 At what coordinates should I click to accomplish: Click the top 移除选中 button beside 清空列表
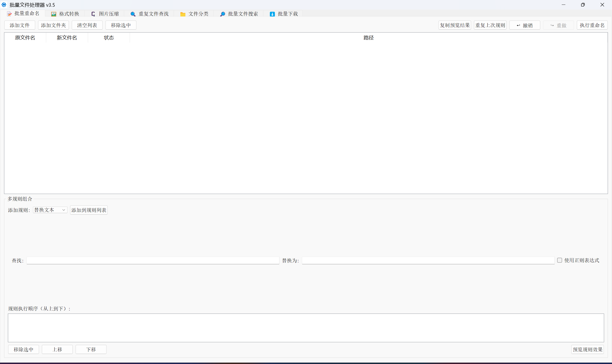pos(121,25)
